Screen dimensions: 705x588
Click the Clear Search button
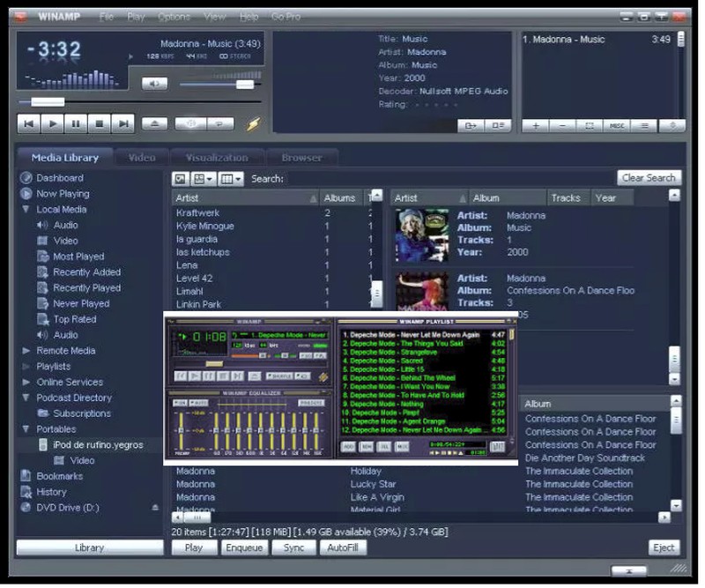point(648,178)
